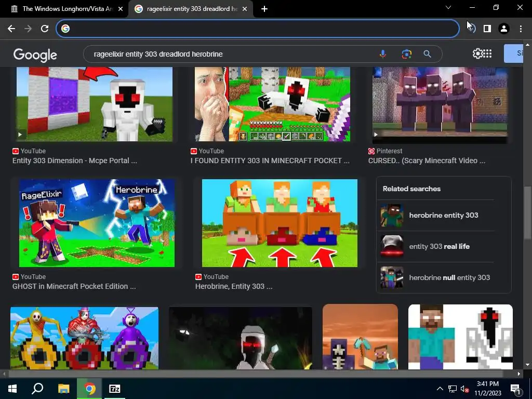The image size is (532, 399).
Task: Click the browser forward arrow
Action: coord(28,29)
